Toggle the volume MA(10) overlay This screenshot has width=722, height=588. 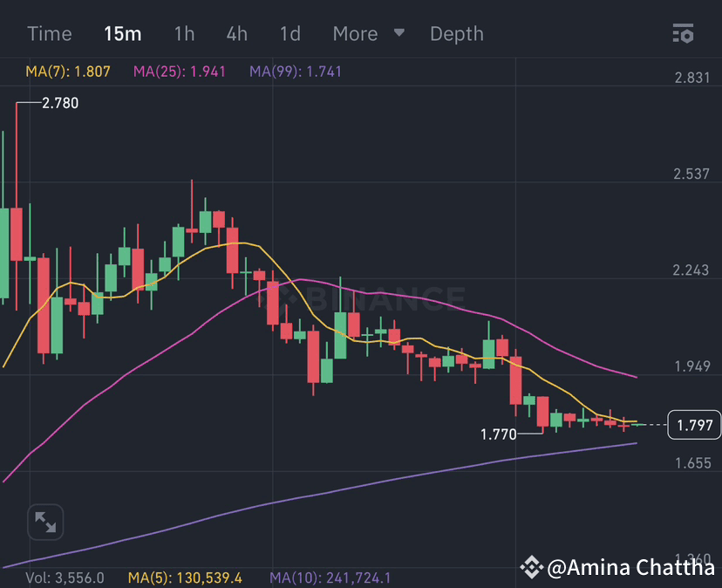click(331, 578)
